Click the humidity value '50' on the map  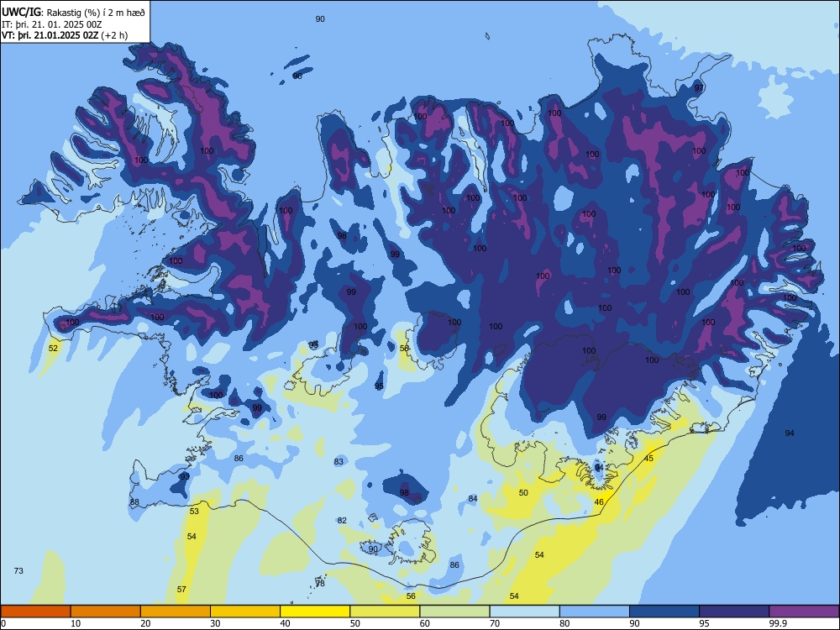(x=523, y=493)
